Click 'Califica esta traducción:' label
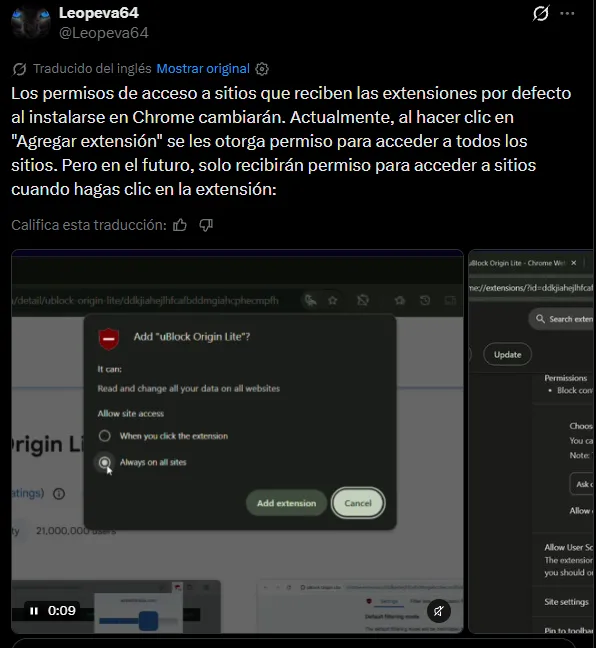The image size is (596, 648). coord(89,225)
